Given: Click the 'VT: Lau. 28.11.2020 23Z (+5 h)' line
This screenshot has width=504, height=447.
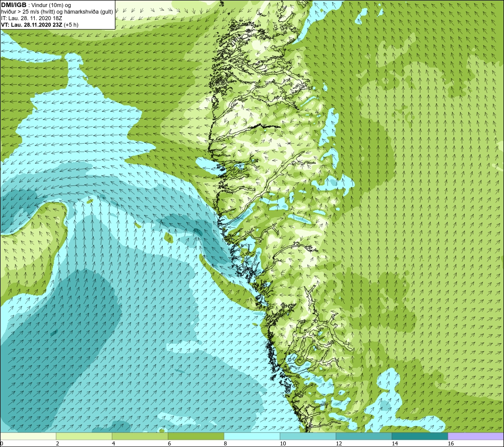Looking at the screenshot, I should [39, 25].
